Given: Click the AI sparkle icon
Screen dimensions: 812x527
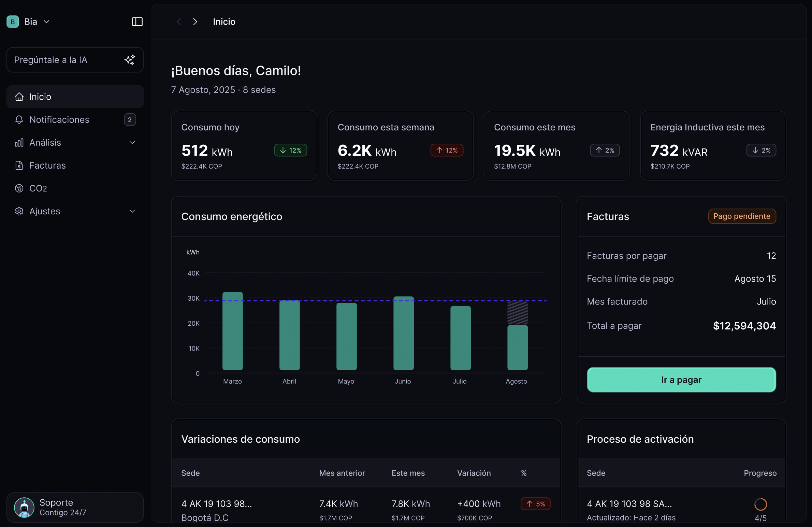Looking at the screenshot, I should (130, 60).
